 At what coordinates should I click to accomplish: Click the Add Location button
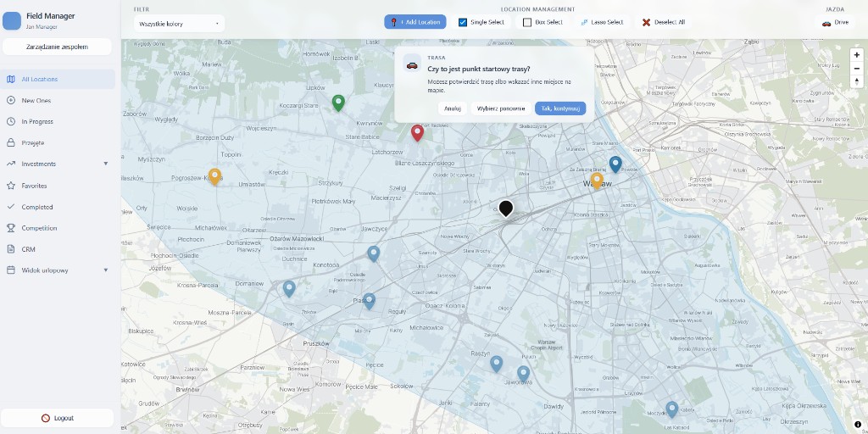[415, 22]
